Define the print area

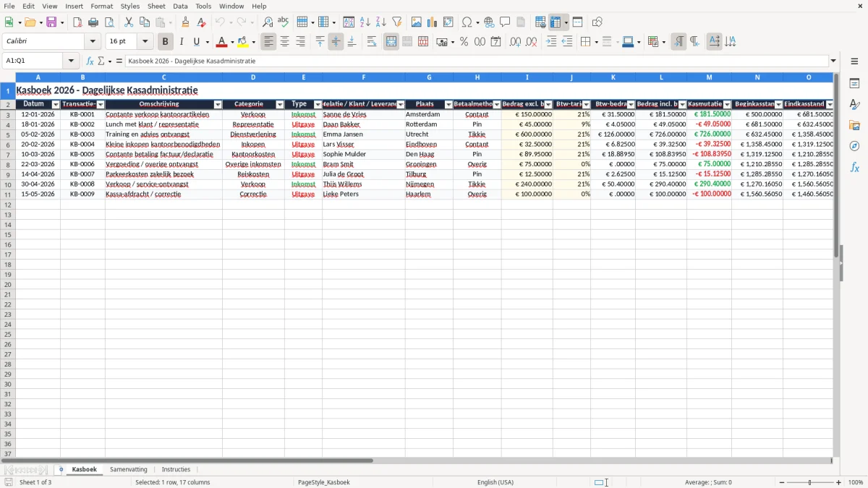540,22
